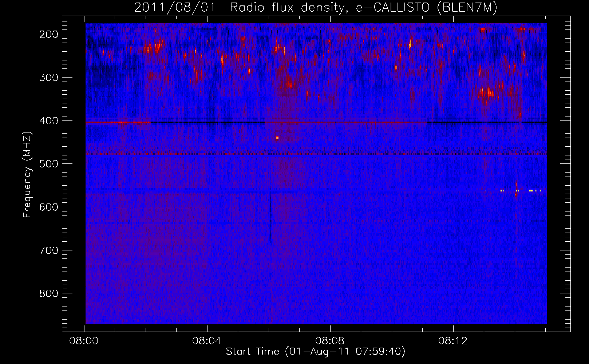This screenshot has height=364, width=589.
Task: Click the 08:04 time tick label
Action: click(207, 341)
